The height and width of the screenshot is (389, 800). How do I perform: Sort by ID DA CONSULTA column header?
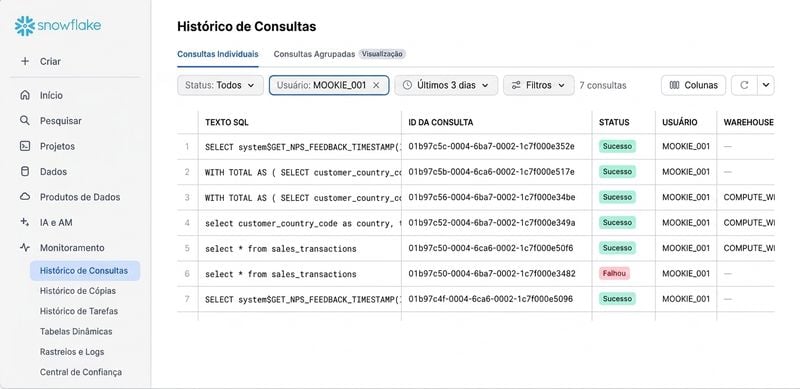pyautogui.click(x=441, y=123)
